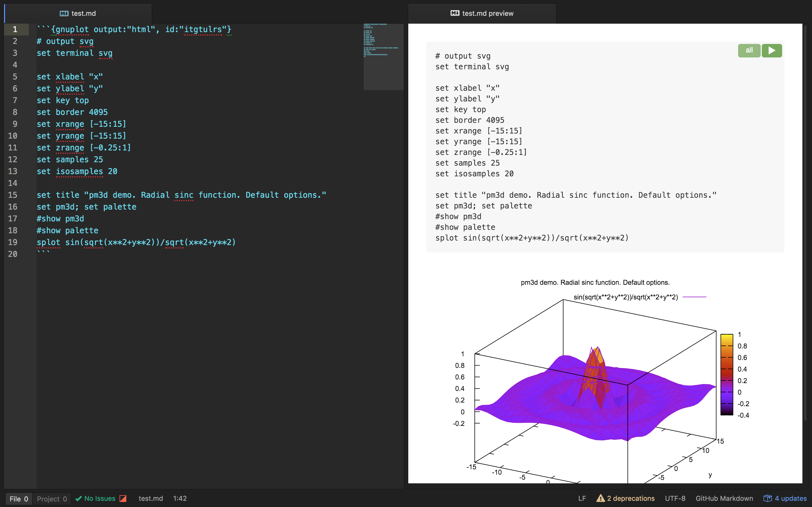Click the package updates box icon
The height and width of the screenshot is (507, 812).
click(x=767, y=498)
